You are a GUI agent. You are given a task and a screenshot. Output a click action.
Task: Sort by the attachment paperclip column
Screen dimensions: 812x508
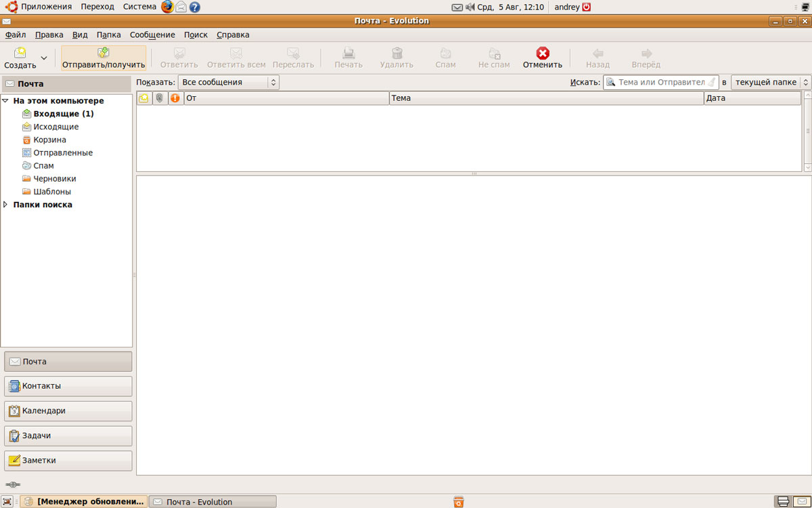[160, 98]
